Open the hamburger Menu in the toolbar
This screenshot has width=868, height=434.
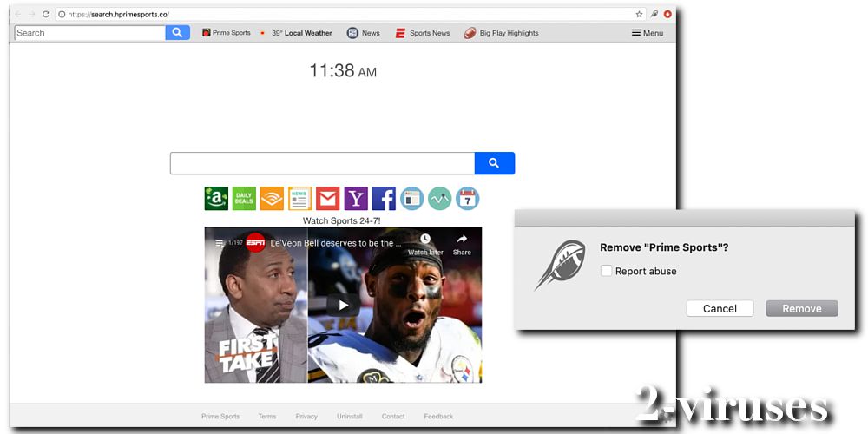[648, 33]
